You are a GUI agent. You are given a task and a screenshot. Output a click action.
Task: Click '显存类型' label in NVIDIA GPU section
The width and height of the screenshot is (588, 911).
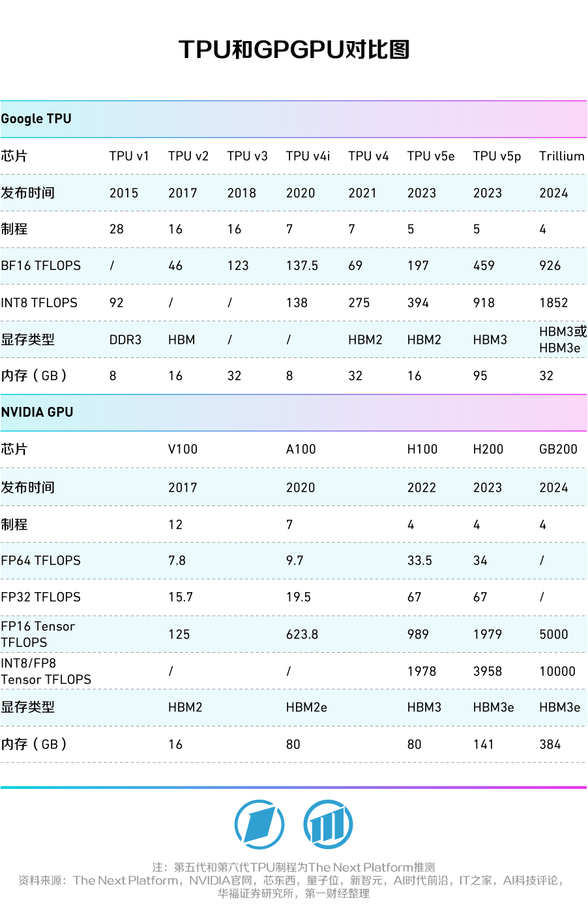click(27, 707)
